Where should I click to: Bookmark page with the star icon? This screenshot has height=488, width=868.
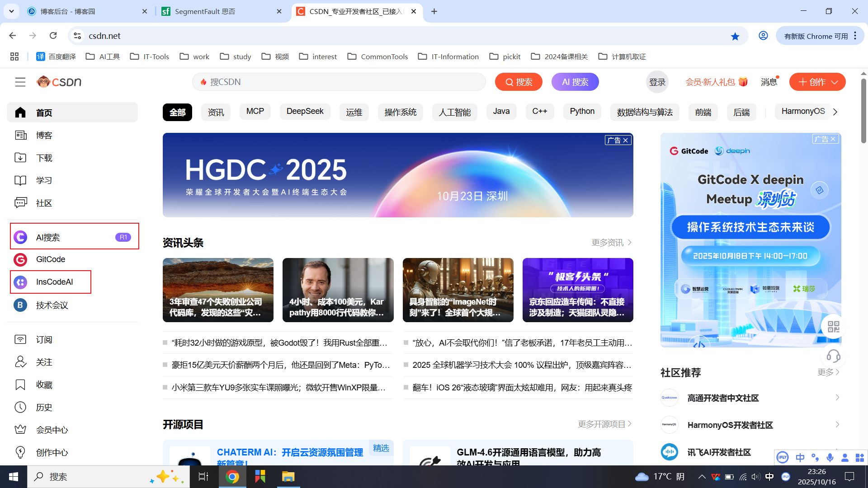click(x=735, y=36)
